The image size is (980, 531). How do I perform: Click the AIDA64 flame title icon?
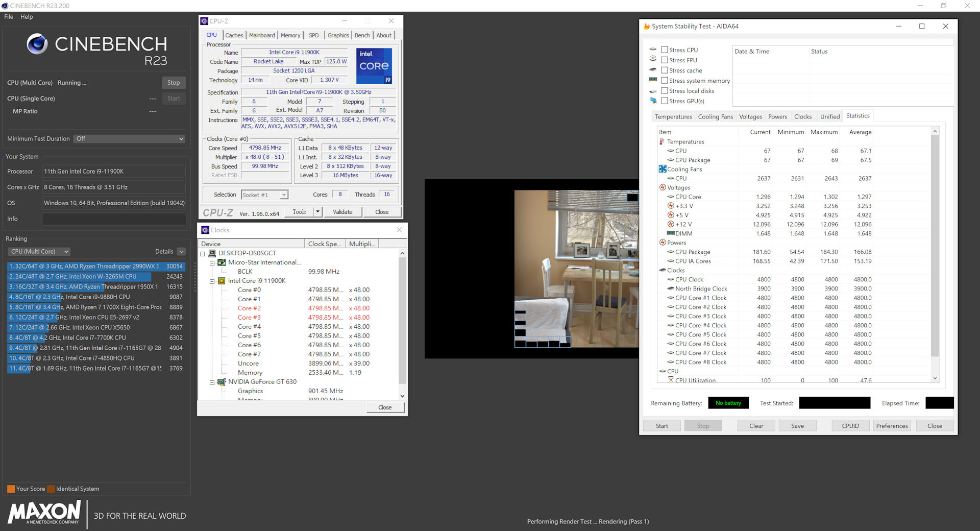646,26
